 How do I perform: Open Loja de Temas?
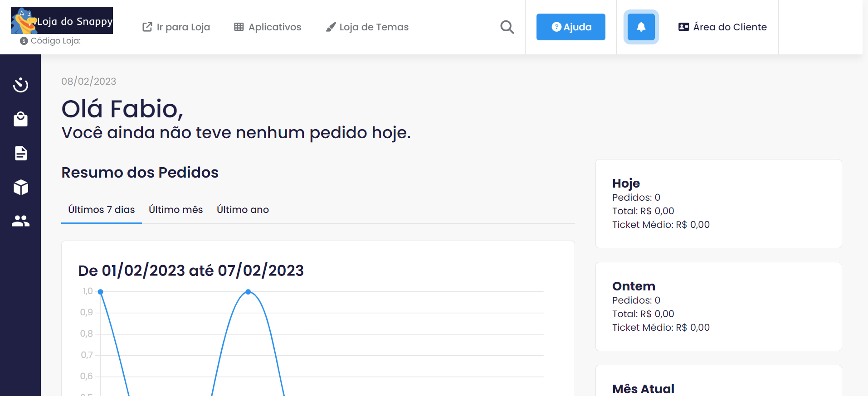(367, 27)
